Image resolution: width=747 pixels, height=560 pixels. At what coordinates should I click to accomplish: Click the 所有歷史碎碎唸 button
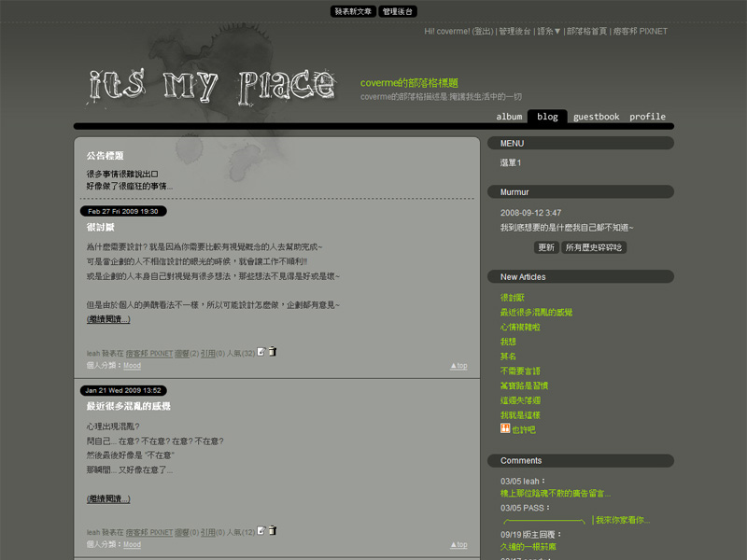pos(594,247)
